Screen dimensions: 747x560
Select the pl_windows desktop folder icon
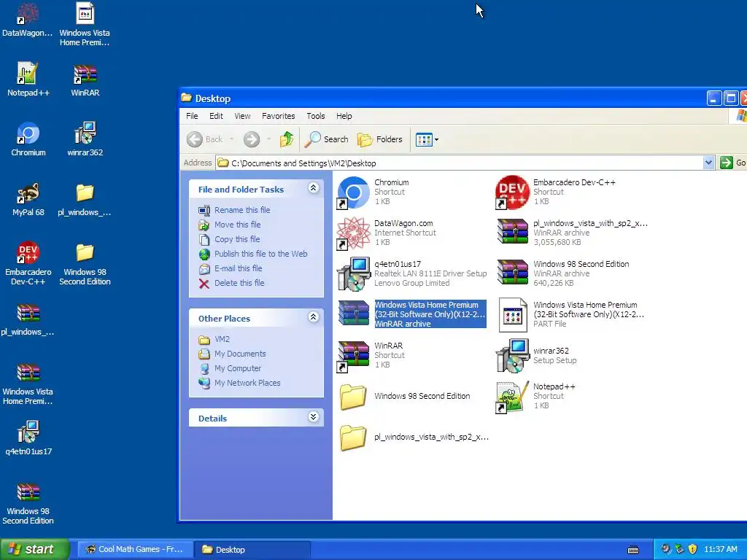pos(85,199)
